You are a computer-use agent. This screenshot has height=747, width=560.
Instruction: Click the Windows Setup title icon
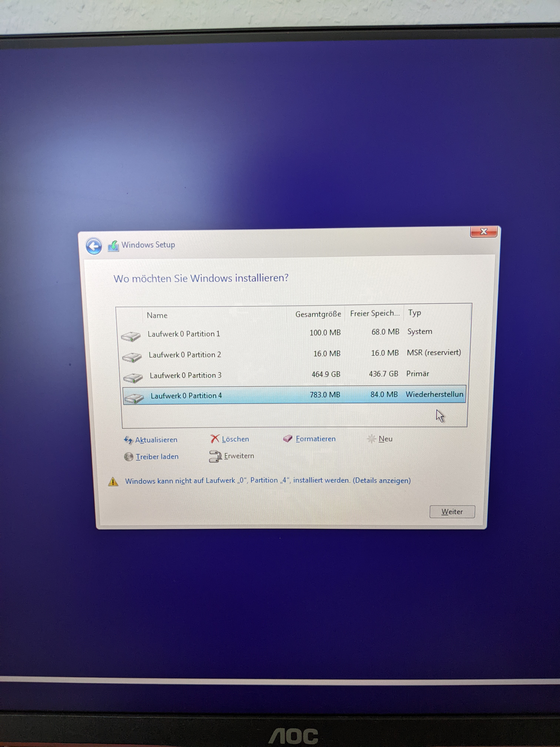pos(113,246)
